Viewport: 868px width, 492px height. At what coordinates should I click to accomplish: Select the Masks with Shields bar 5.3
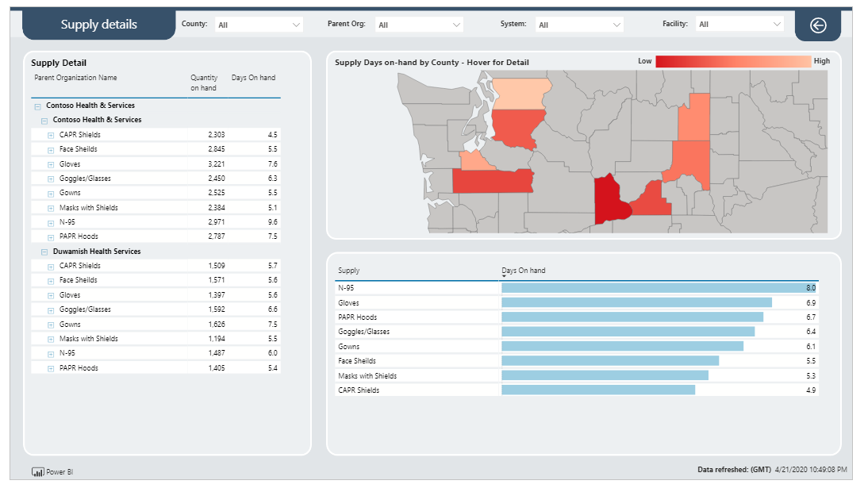[x=605, y=376]
